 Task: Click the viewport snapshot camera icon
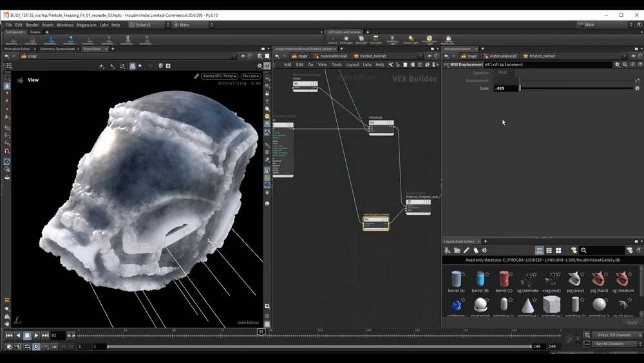[x=168, y=66]
